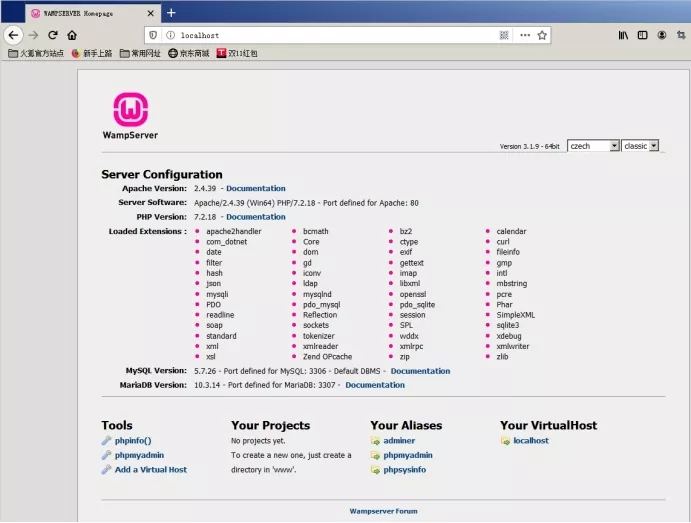Viewport: 691px width, 523px height.
Task: Click folder icon next to phpsysinfo alias
Action: [x=375, y=470]
